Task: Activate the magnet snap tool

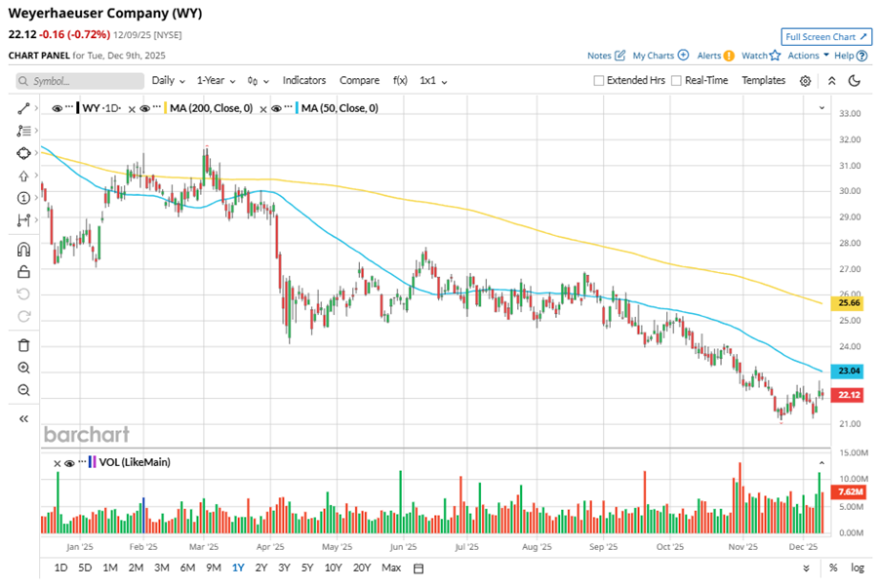Action: point(23,250)
